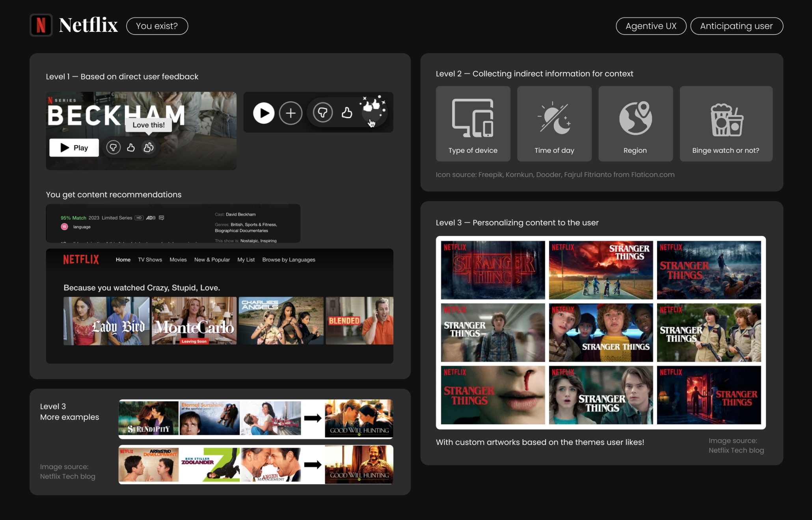
Task: Click the round white play button
Action: (264, 113)
